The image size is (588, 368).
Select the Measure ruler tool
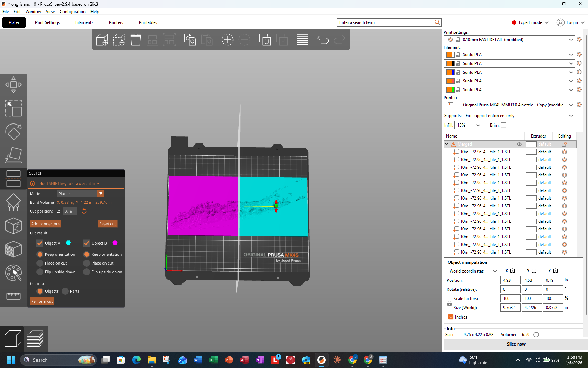click(13, 296)
